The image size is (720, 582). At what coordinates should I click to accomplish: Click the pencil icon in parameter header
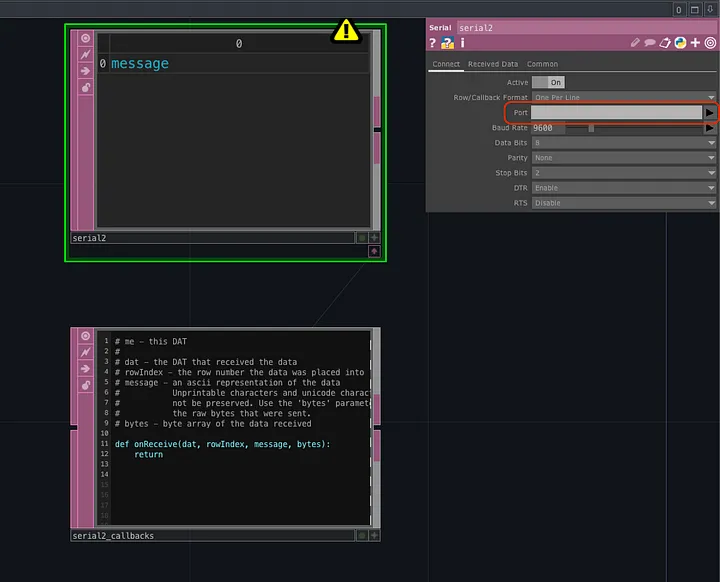634,43
